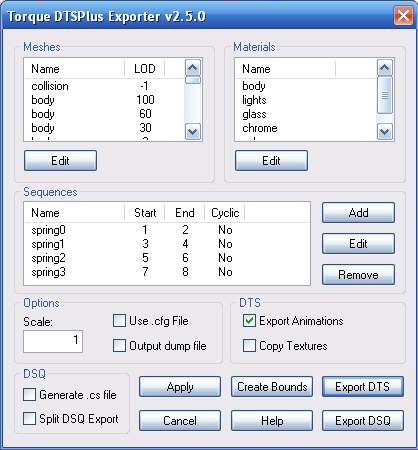Select the body mesh with LOD 30

pyautogui.click(x=104, y=128)
